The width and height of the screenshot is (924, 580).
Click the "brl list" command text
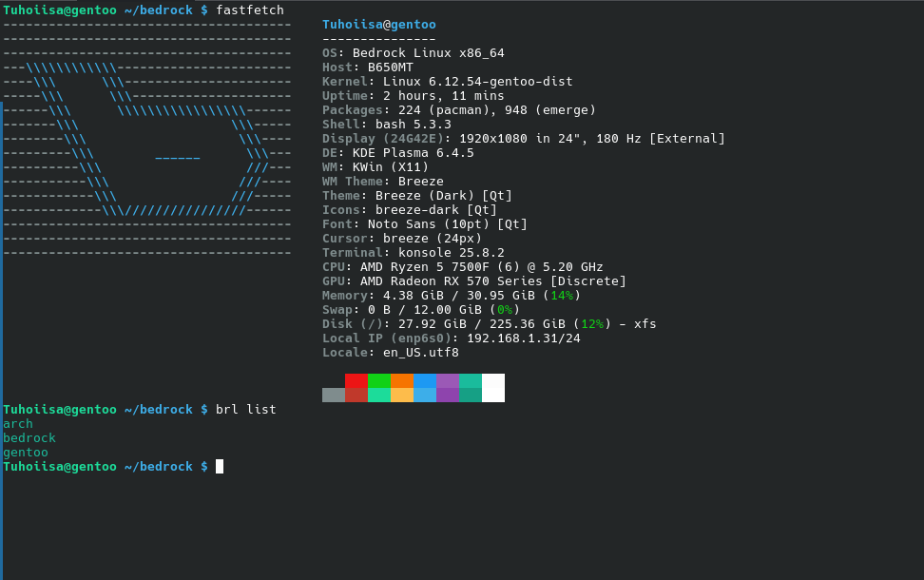245,409
